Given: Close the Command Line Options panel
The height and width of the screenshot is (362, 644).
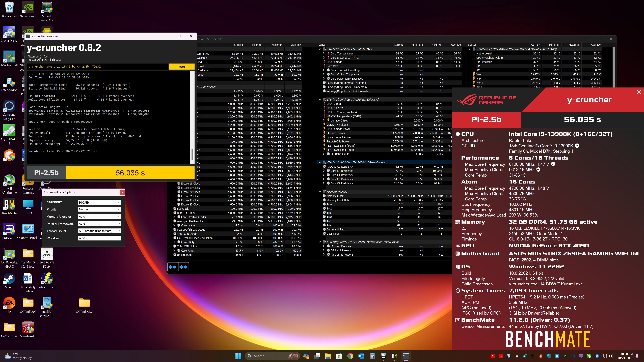Looking at the screenshot, I should coord(122,193).
